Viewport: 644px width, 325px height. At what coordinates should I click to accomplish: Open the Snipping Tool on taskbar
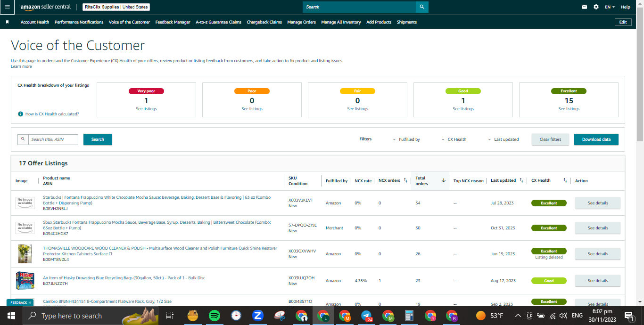pos(280,316)
